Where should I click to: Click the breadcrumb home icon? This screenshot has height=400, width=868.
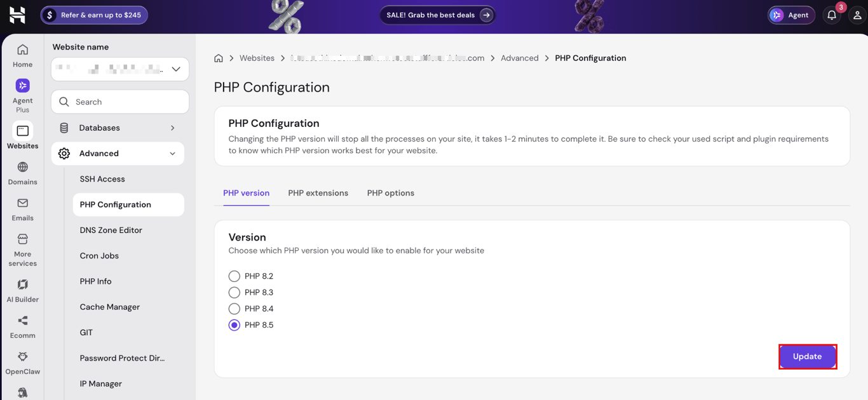coord(219,58)
